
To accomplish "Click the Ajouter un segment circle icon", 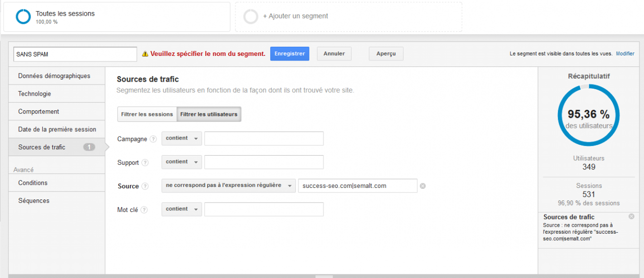I will [251, 17].
